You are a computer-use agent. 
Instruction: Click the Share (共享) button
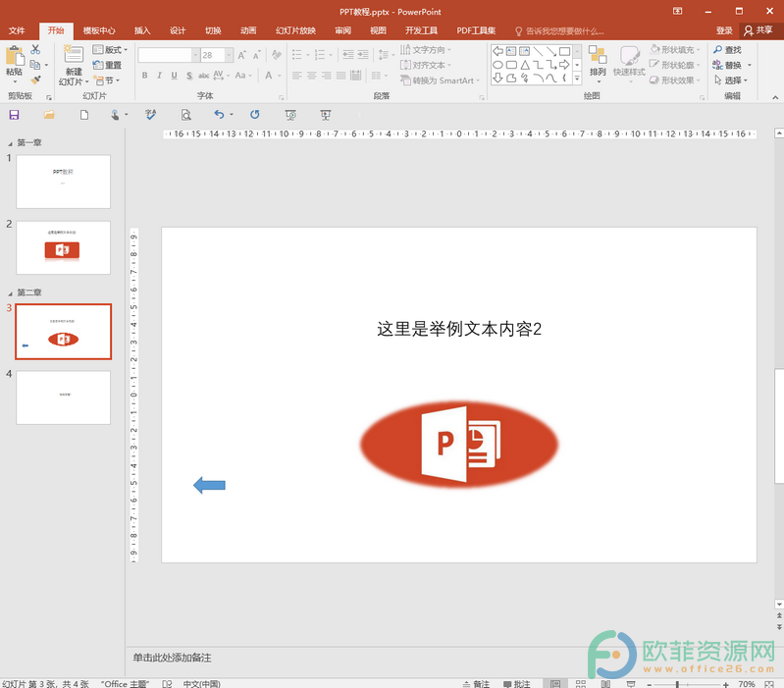tap(758, 30)
